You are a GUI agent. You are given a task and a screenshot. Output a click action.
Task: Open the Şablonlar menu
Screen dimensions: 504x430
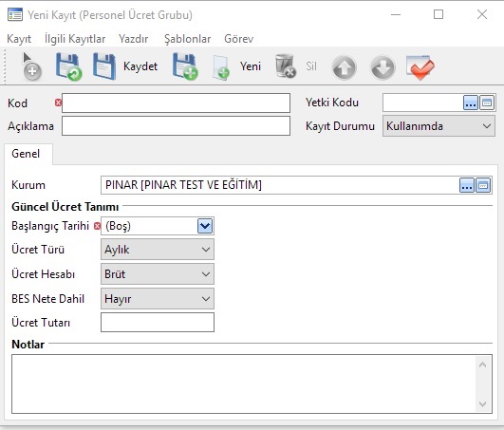click(x=187, y=39)
